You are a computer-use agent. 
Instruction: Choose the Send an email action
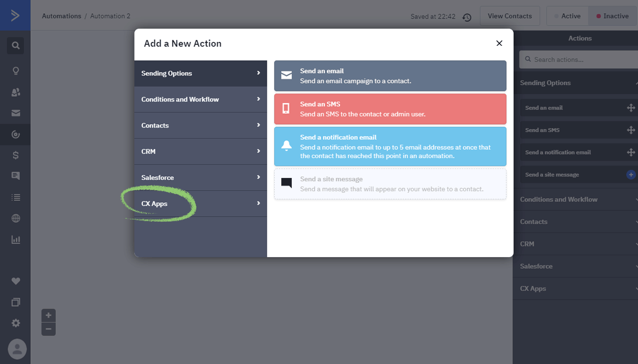click(390, 75)
